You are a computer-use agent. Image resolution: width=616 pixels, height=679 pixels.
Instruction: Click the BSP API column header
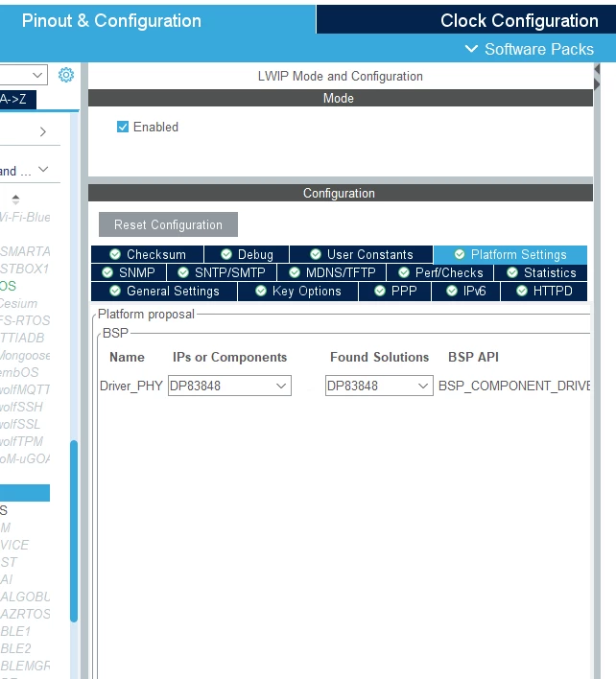coord(473,357)
